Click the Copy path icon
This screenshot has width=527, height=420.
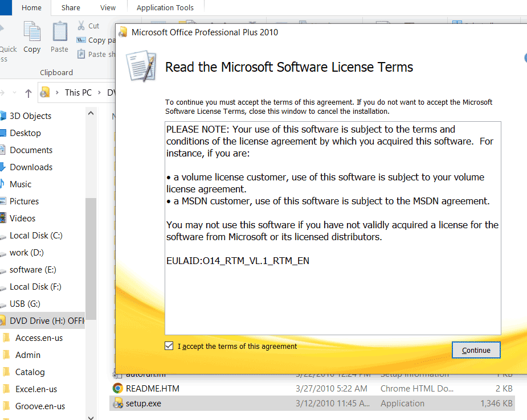coord(81,40)
